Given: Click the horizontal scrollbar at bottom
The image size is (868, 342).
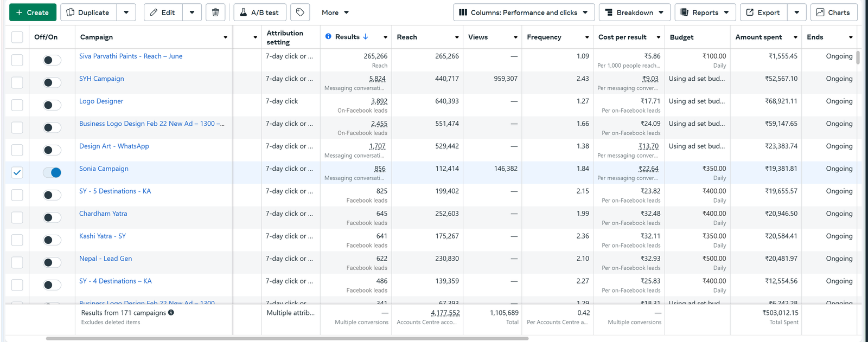Looking at the screenshot, I should tap(287, 339).
